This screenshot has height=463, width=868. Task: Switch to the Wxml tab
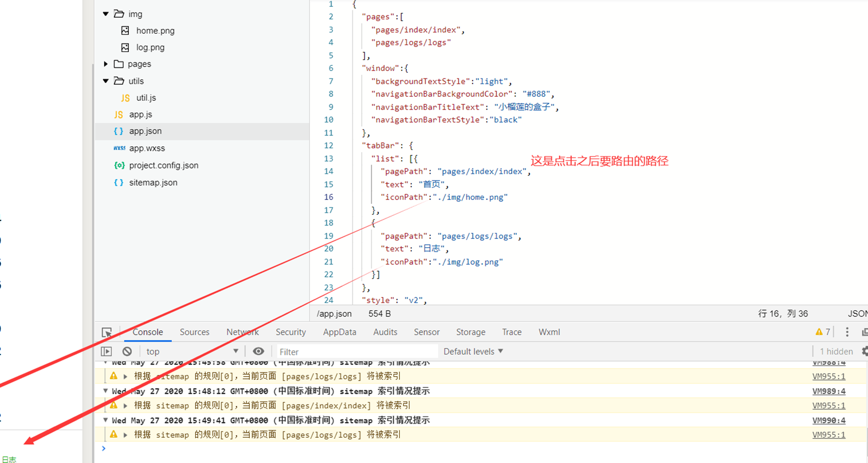[549, 332]
